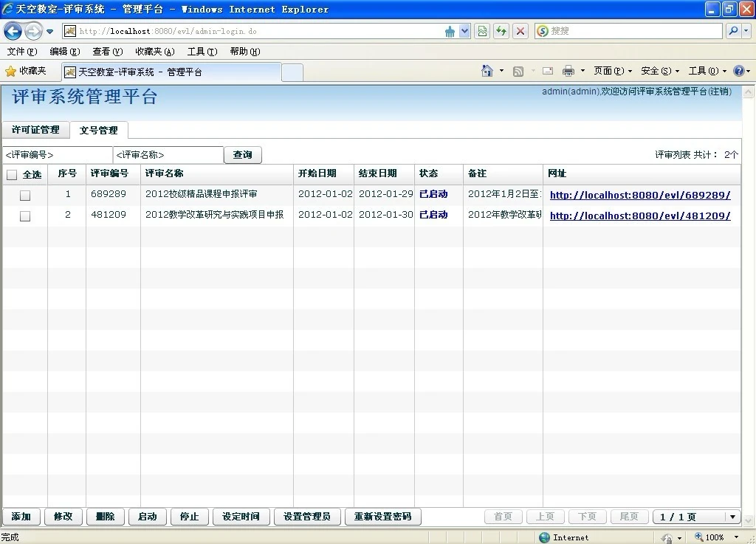Click the Print printer icon
Viewport: 756px width, 544px height.
(568, 71)
